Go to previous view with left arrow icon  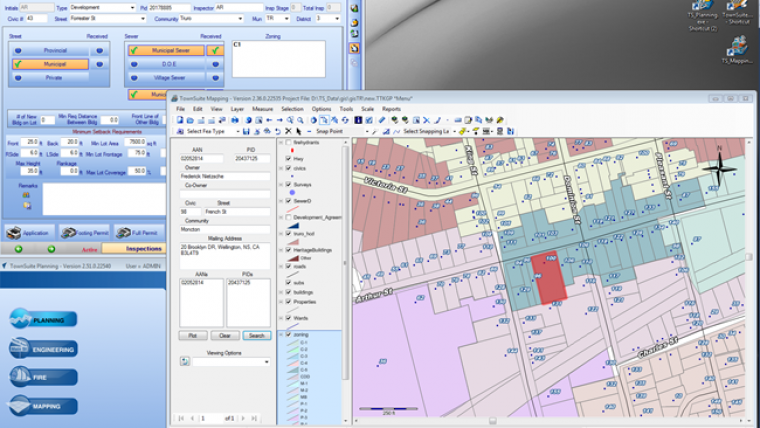coord(269,120)
